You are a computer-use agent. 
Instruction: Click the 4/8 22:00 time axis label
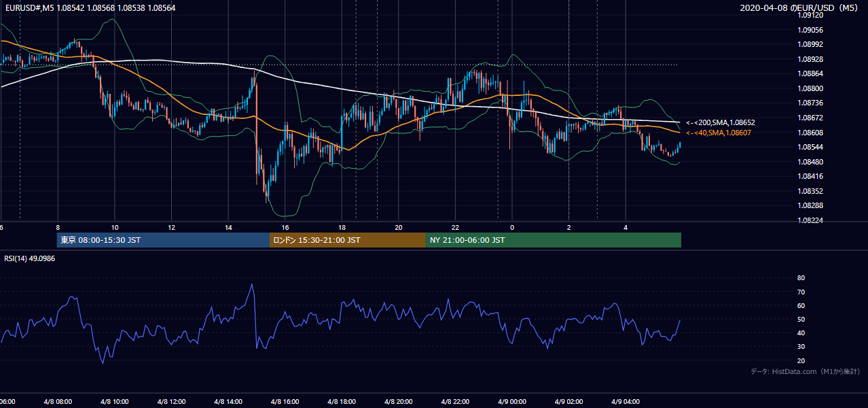pos(455,402)
